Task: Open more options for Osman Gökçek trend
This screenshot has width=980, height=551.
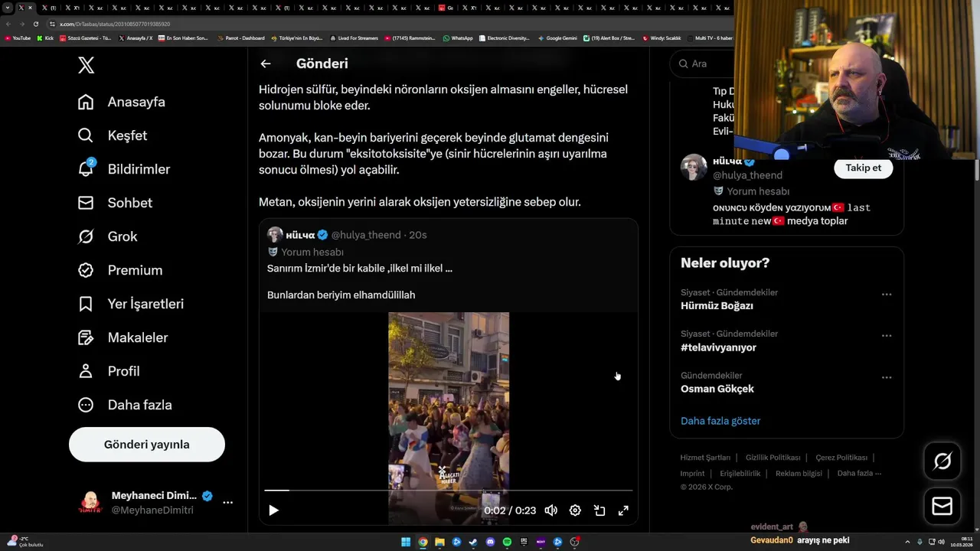Action: pyautogui.click(x=887, y=377)
